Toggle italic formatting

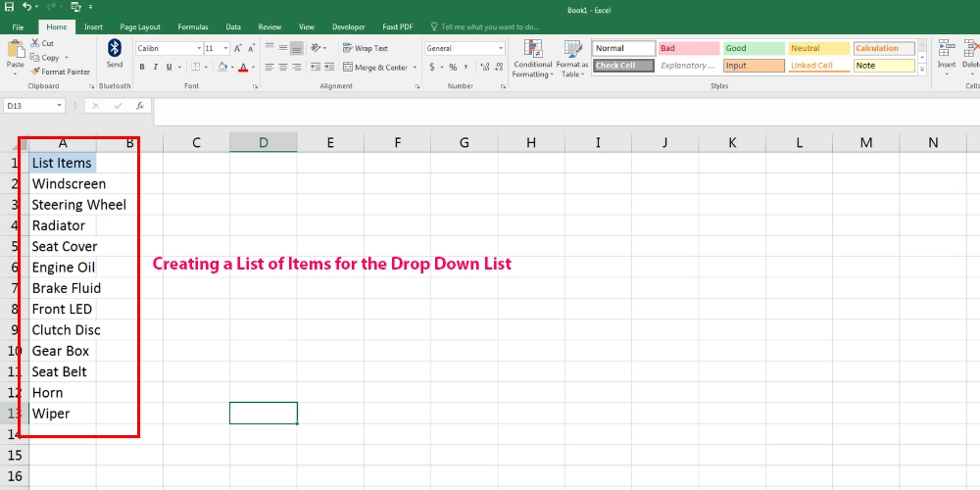click(x=156, y=67)
